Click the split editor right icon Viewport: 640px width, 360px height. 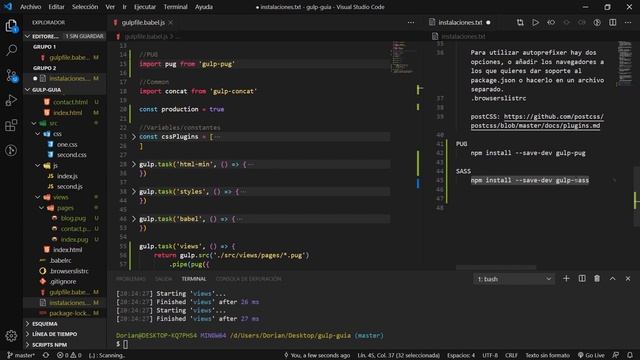(613, 22)
